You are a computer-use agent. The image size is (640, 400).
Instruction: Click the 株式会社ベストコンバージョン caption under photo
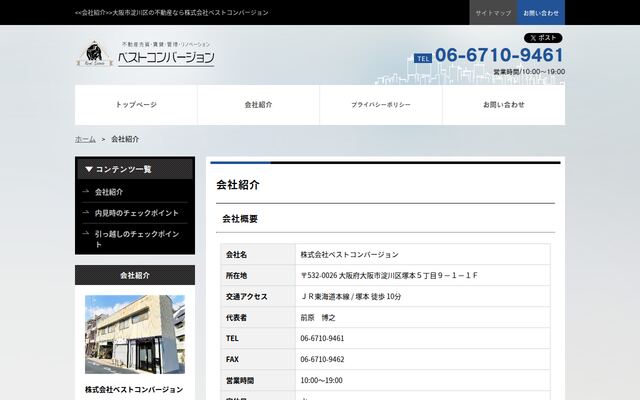pyautogui.click(x=134, y=389)
